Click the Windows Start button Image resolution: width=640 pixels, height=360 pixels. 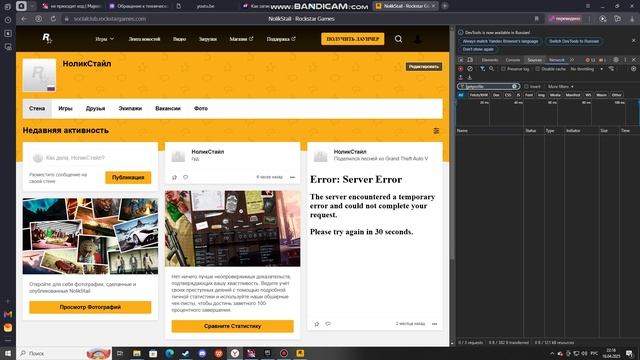(x=8, y=353)
